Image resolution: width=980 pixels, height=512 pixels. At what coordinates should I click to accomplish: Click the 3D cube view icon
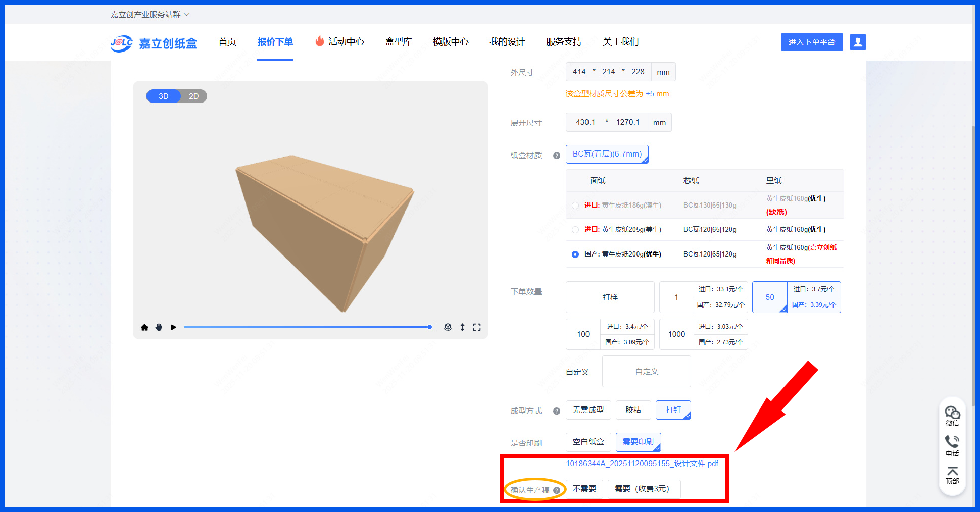[x=448, y=327]
